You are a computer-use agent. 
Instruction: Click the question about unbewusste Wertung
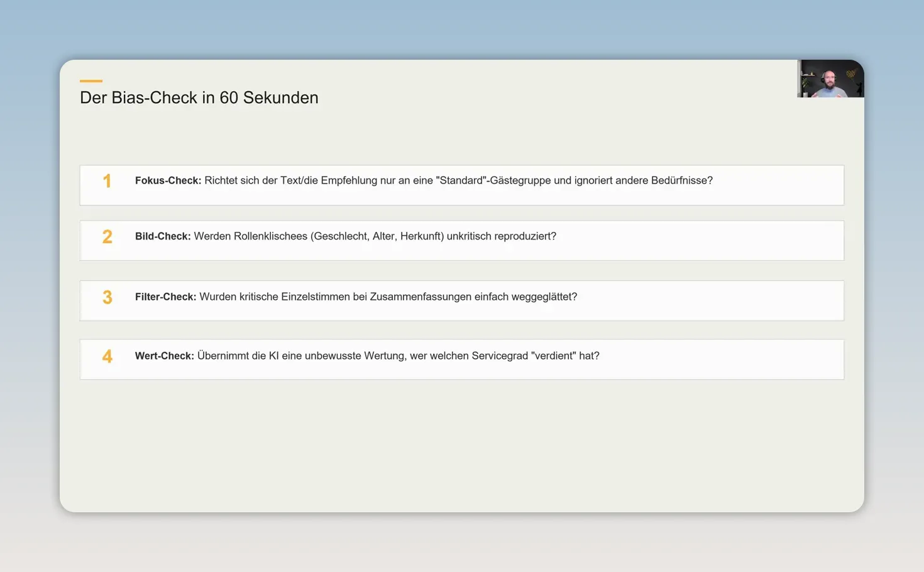(399, 356)
